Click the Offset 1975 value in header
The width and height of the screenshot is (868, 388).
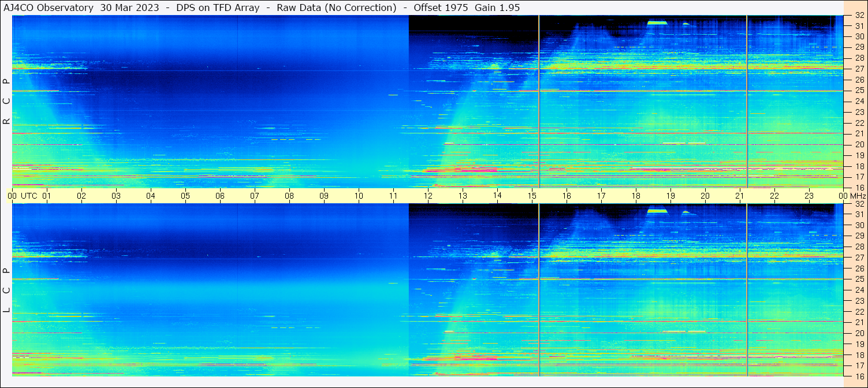441,8
